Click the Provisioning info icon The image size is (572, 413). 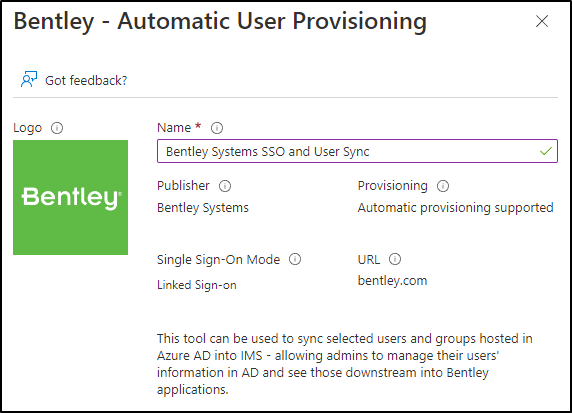(443, 186)
